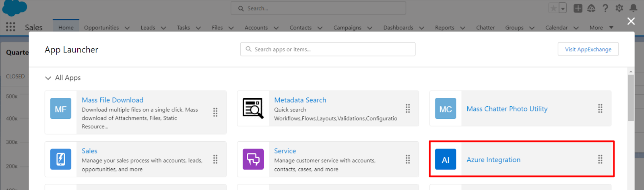
Task: Open the Dashboards tab
Action: pyautogui.click(x=398, y=27)
